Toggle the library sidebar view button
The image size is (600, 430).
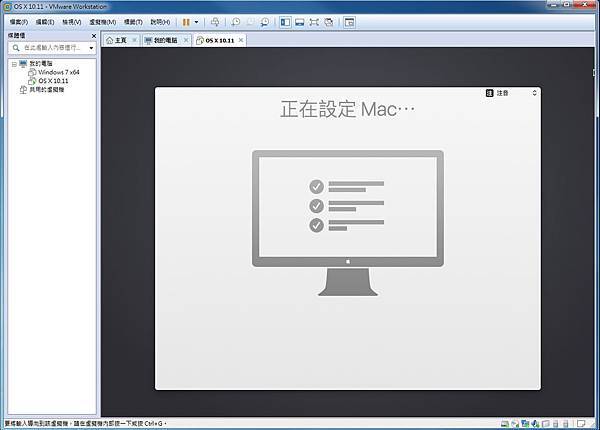point(285,22)
